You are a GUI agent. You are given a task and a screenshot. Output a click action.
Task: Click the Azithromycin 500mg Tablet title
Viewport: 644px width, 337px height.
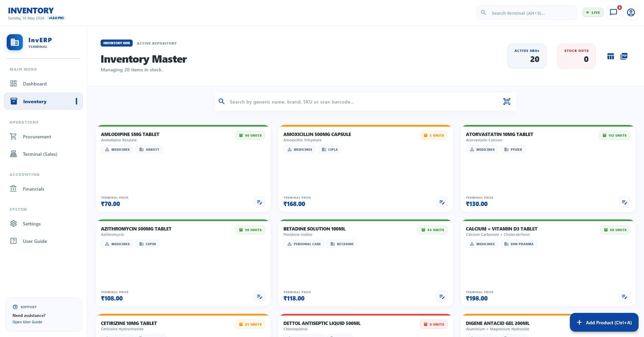point(136,229)
